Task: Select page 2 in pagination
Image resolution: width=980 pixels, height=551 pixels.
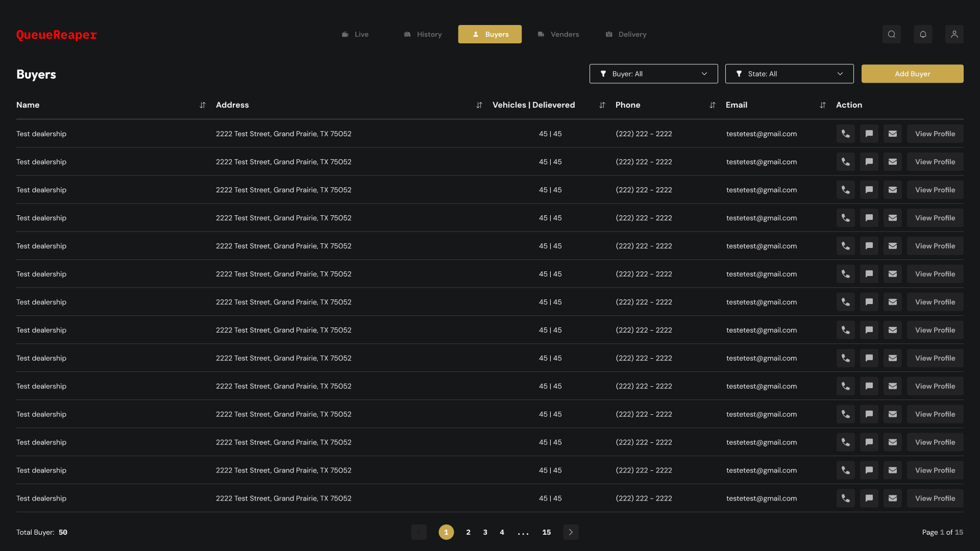Action: 468,532
